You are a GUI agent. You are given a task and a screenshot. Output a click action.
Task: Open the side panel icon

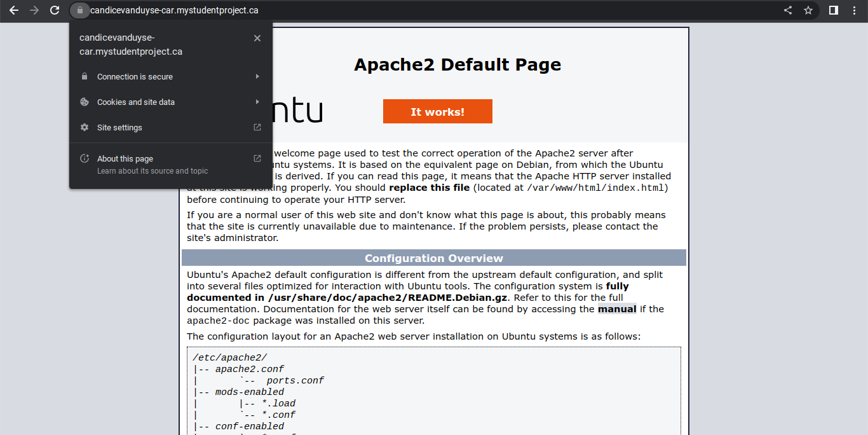[x=833, y=10]
